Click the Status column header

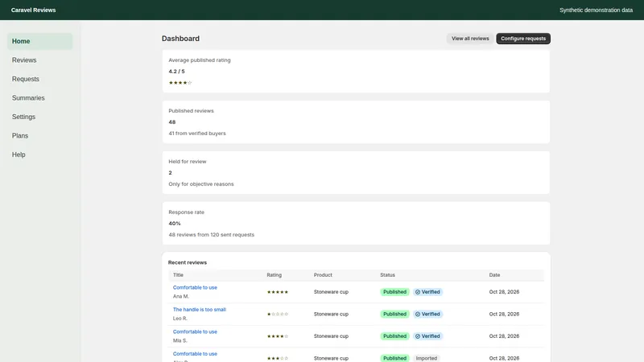pyautogui.click(x=387, y=275)
